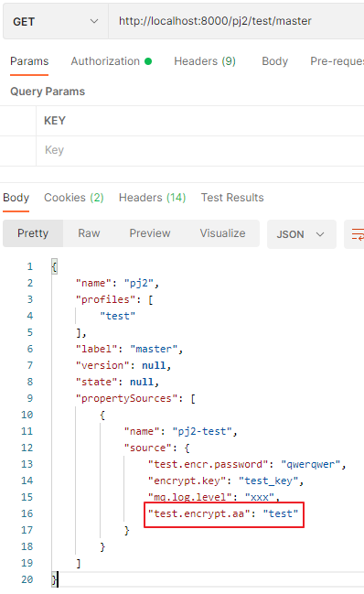Click the Key input in Query Params

click(x=199, y=150)
